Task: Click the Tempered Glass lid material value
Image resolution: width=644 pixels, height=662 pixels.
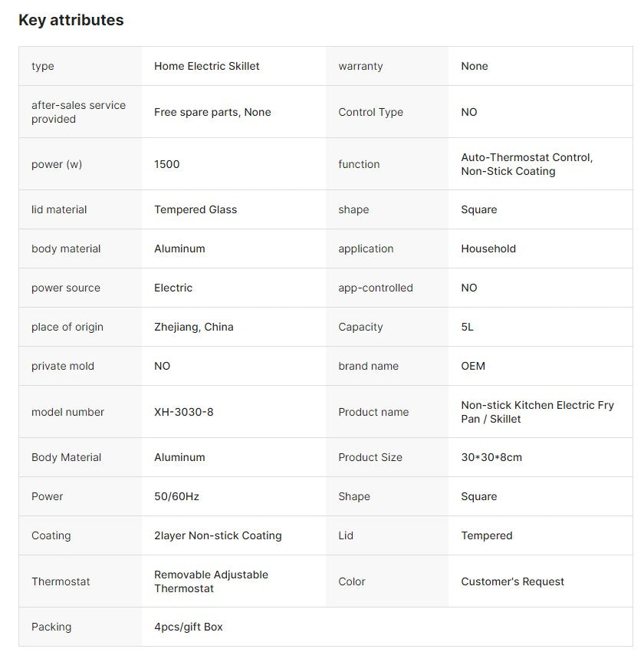Action: 195,210
